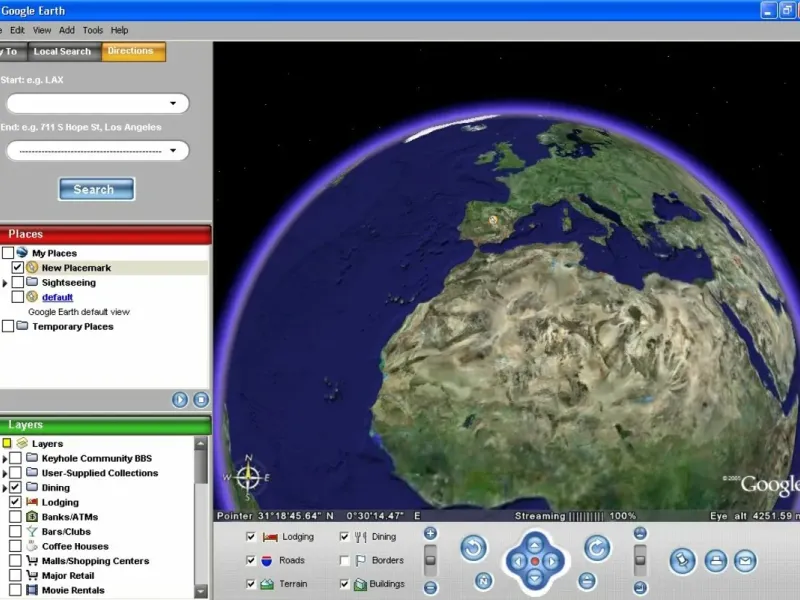Expand the Keyhole Community BBS folder
Image resolution: width=800 pixels, height=600 pixels.
[5, 459]
